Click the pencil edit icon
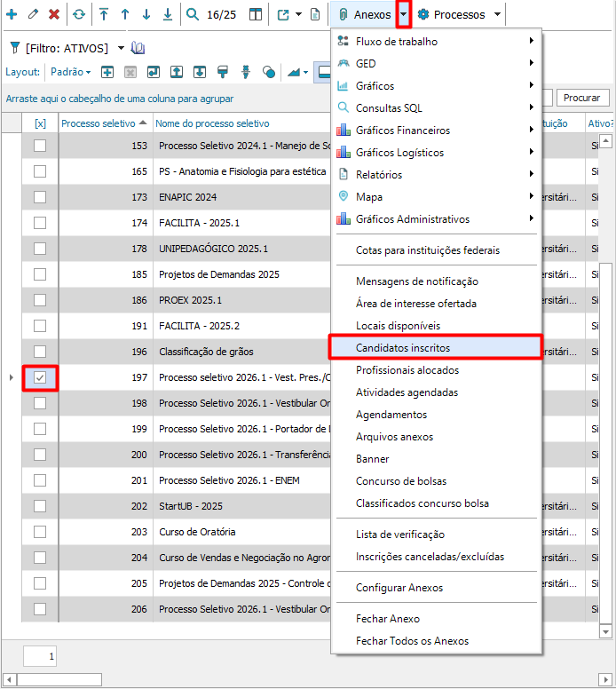This screenshot has width=616, height=689. click(34, 15)
